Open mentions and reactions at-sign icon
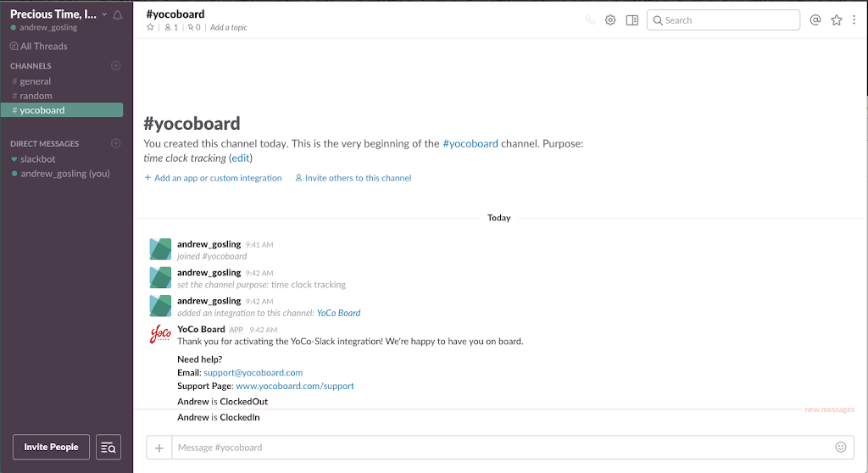Image resolution: width=868 pixels, height=473 pixels. point(815,20)
